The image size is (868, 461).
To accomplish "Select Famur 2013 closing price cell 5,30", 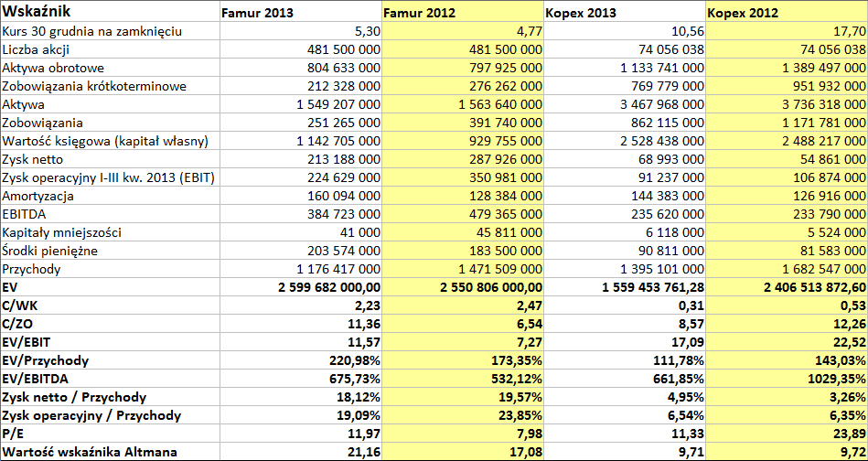I will click(x=301, y=31).
